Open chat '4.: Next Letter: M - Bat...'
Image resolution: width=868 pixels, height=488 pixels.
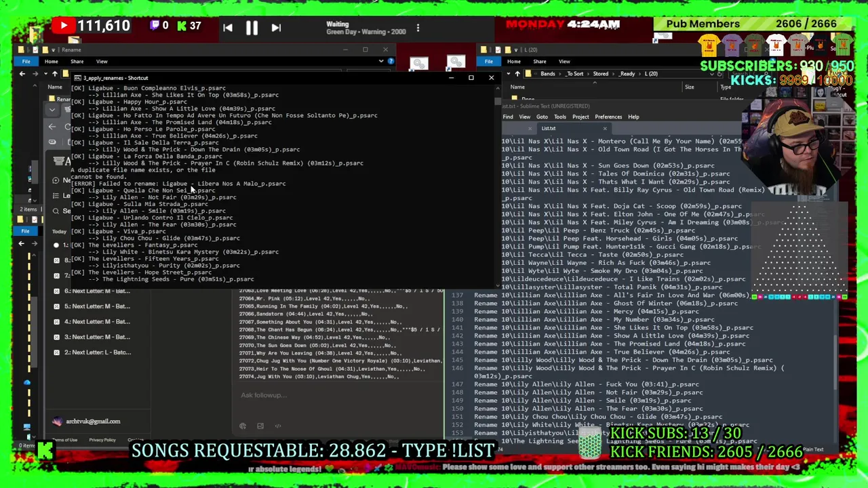97,321
